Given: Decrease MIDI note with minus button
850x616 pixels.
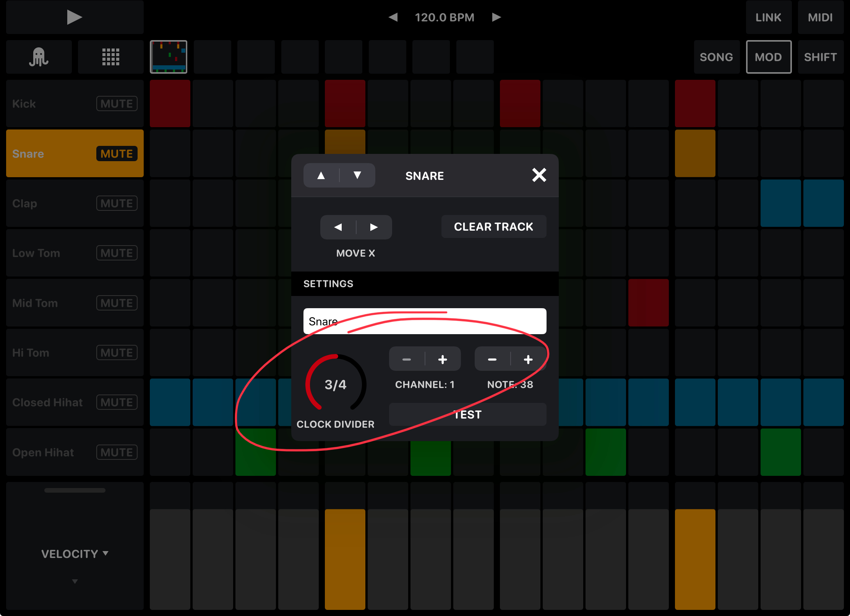Looking at the screenshot, I should click(492, 359).
